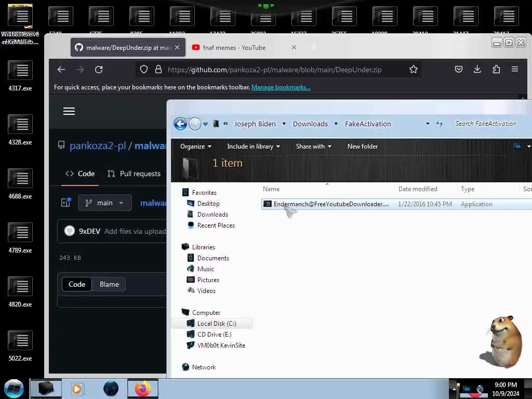
Task: Create a New folder
Action: [362, 147]
